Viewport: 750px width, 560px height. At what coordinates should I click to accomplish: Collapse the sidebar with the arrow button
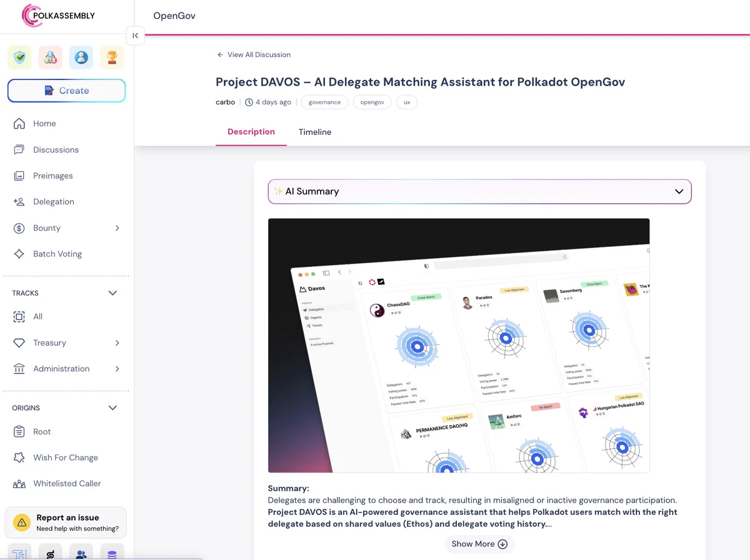136,36
